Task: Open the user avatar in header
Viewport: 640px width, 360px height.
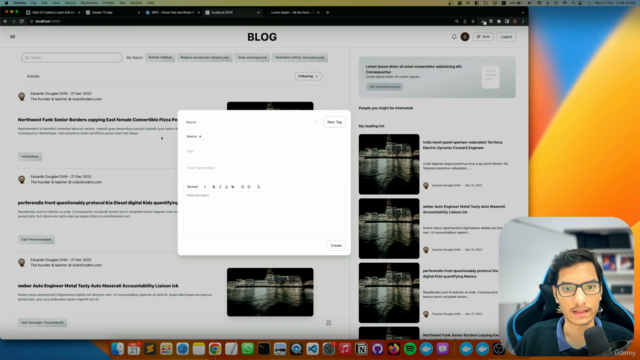Action: 465,37
